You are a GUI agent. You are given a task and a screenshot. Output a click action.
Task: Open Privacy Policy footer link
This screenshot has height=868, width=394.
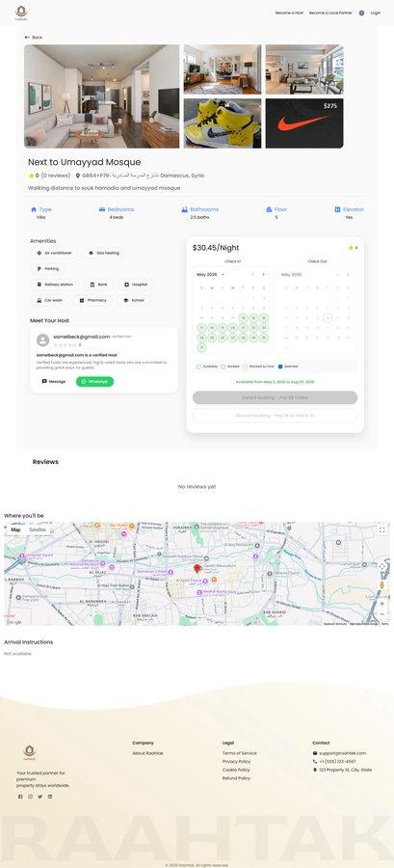(236, 762)
